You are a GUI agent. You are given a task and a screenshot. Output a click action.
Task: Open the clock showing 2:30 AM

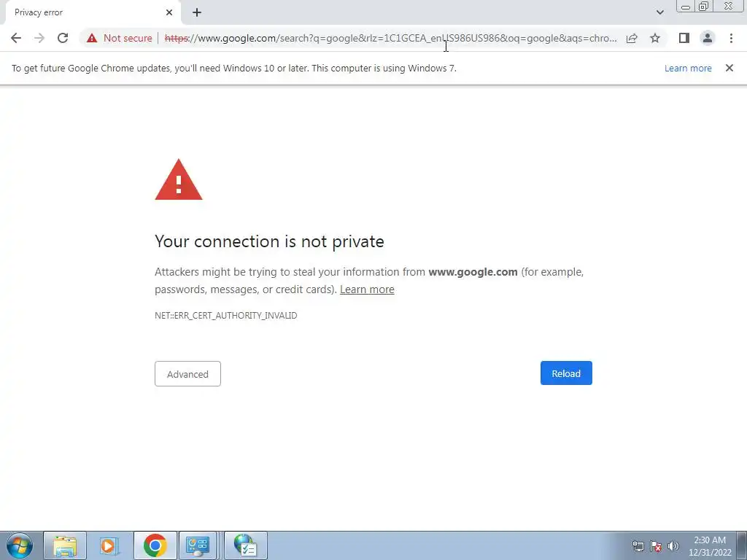(x=709, y=546)
